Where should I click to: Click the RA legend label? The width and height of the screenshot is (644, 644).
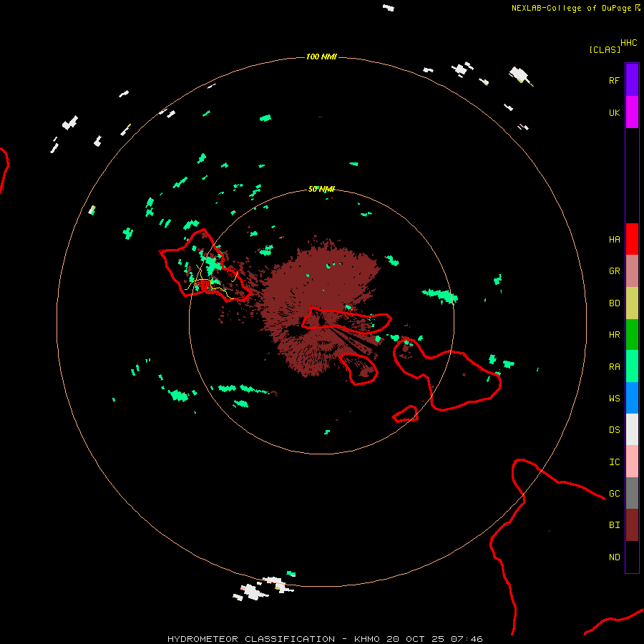[614, 367]
